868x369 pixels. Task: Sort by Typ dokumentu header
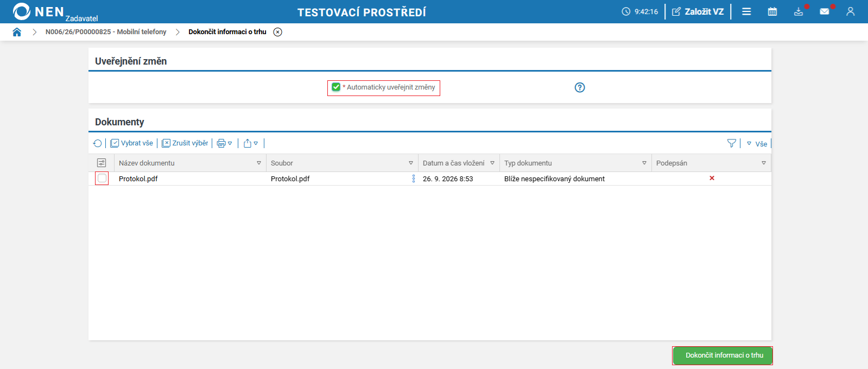point(528,163)
